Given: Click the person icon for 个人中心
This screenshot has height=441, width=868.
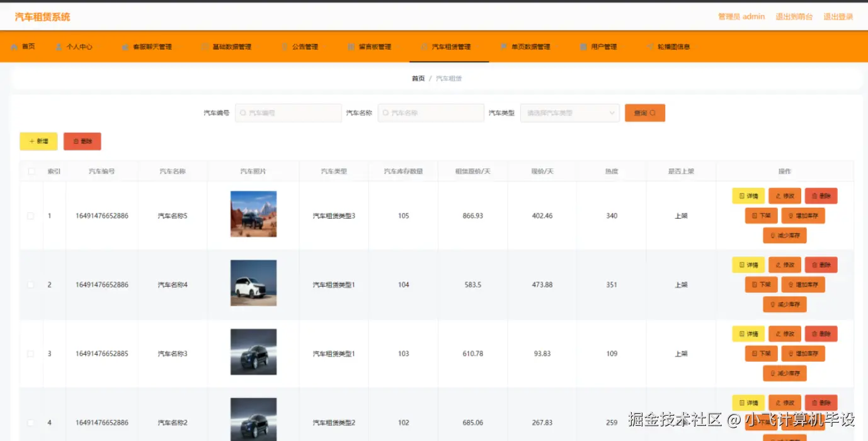Looking at the screenshot, I should (x=59, y=47).
